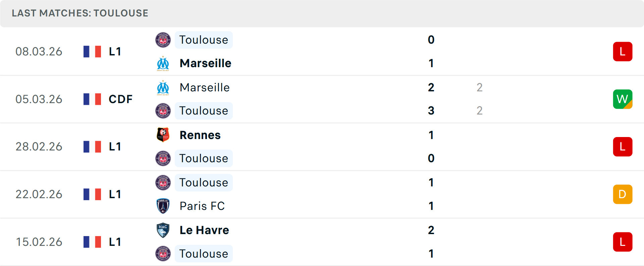644x266 pixels.
Task: Click Marseille logo in 08.03.26 match
Action: pos(163,63)
